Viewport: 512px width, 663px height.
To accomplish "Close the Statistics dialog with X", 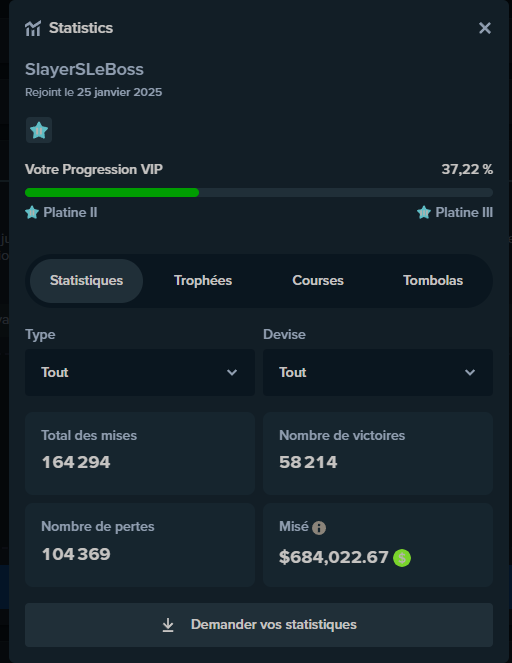I will (x=485, y=28).
